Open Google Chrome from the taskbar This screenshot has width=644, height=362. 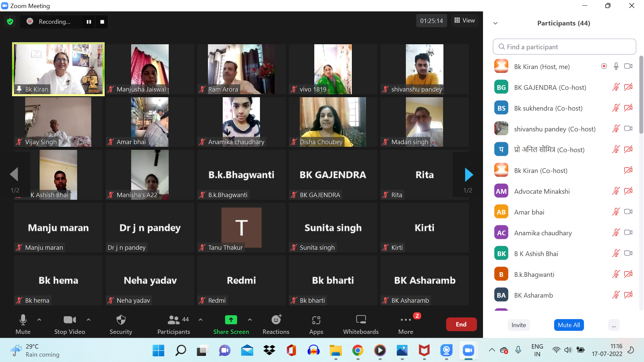click(358, 351)
